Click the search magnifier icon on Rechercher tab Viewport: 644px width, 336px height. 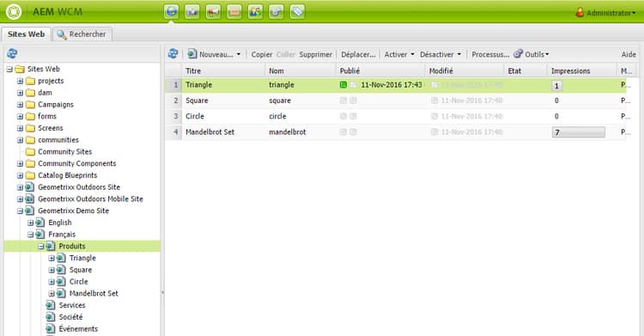coord(62,34)
